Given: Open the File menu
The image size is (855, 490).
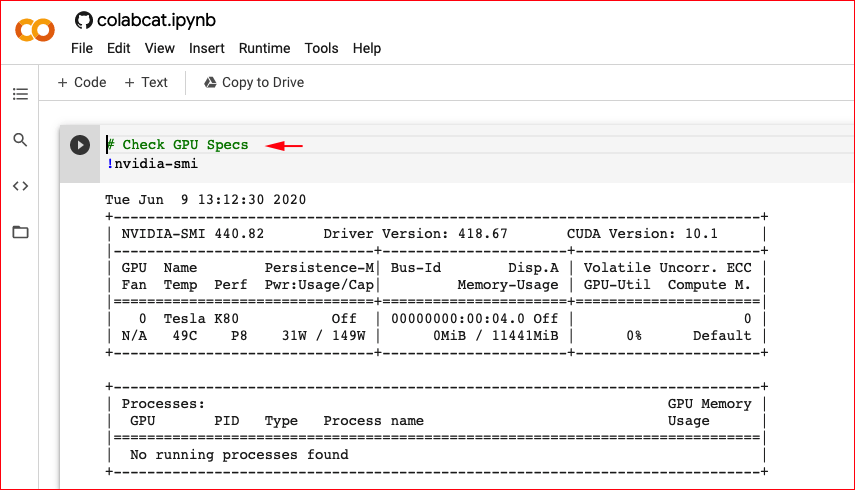Looking at the screenshot, I should [82, 49].
